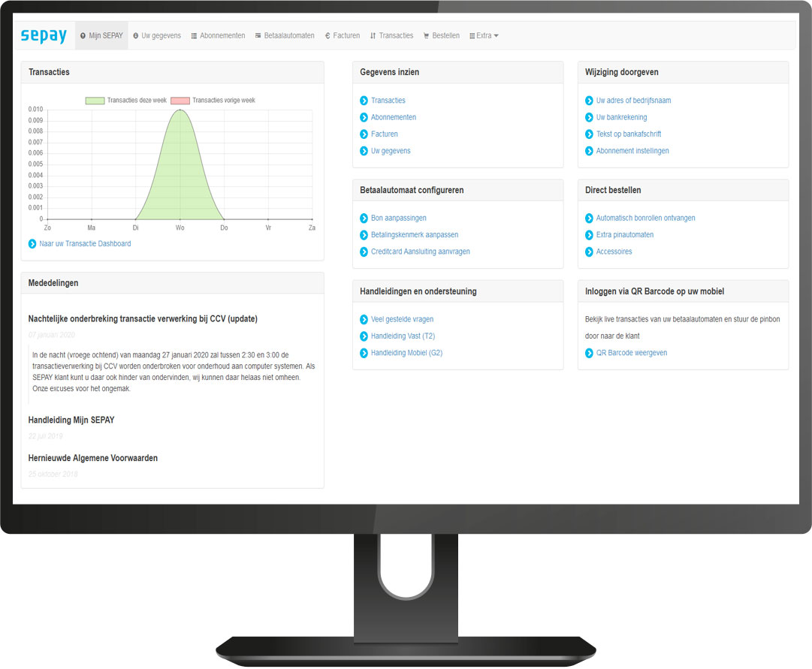This screenshot has height=669, width=812.
Task: Open 'Creditcard Aansluiting aanvragen' link
Action: [421, 252]
